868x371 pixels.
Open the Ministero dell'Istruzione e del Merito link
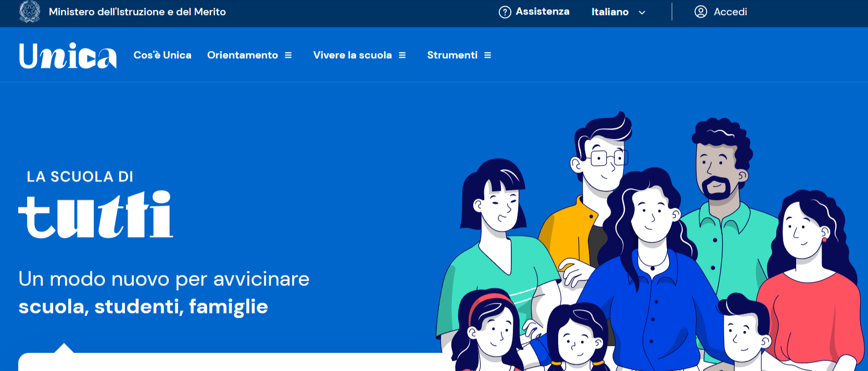[x=137, y=12]
